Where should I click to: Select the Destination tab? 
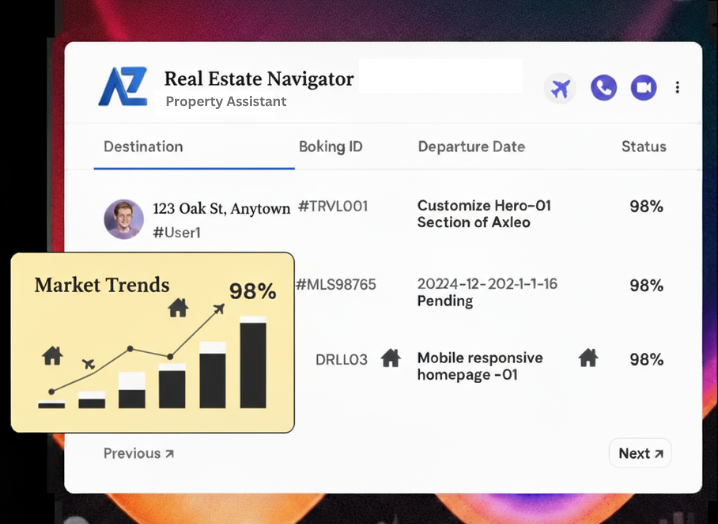click(143, 146)
